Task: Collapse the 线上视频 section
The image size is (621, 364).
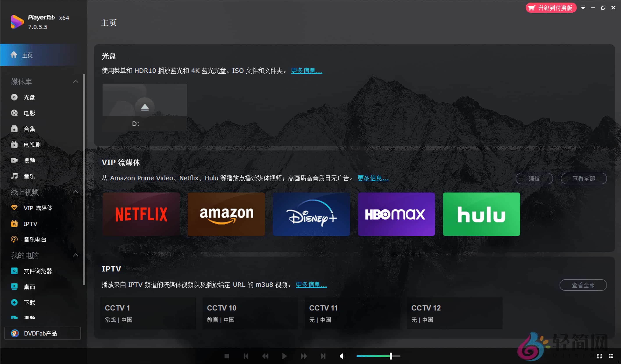Action: click(76, 192)
